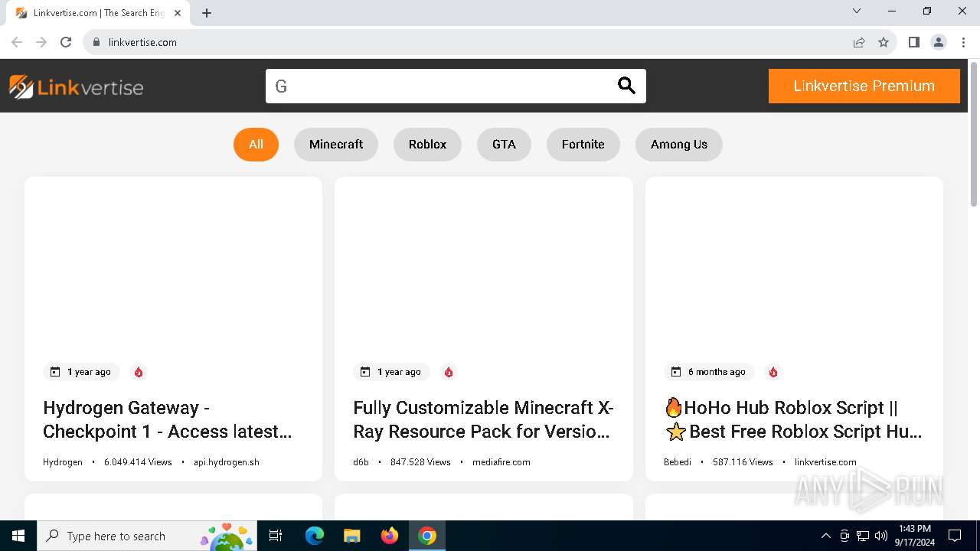This screenshot has height=551, width=980.
Task: Open Chrome three-dot menu
Action: pyautogui.click(x=963, y=42)
